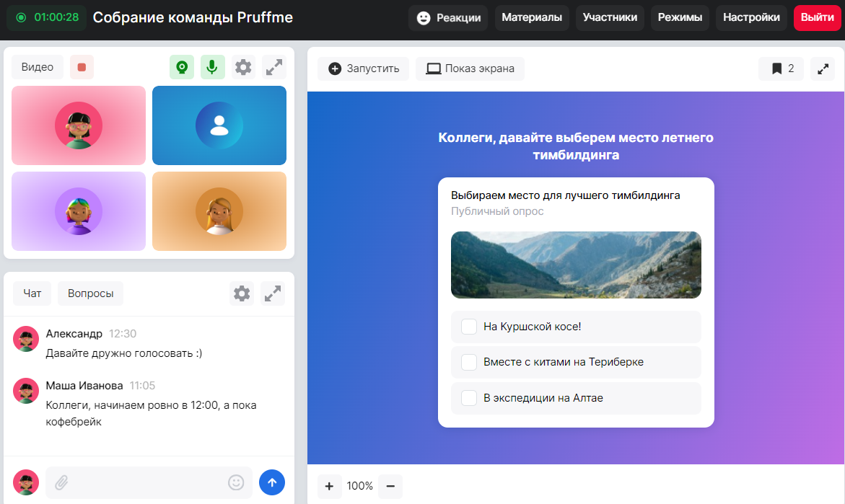This screenshot has width=845, height=504.
Task: Expand the chat panel to fullscreen
Action: coord(273,293)
